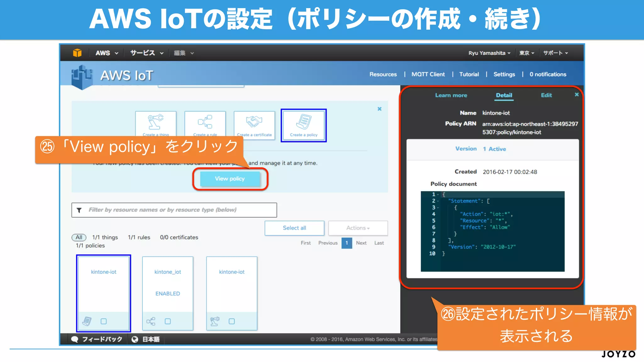
Task: Open Resources in AWS IoT header
Action: click(x=383, y=74)
